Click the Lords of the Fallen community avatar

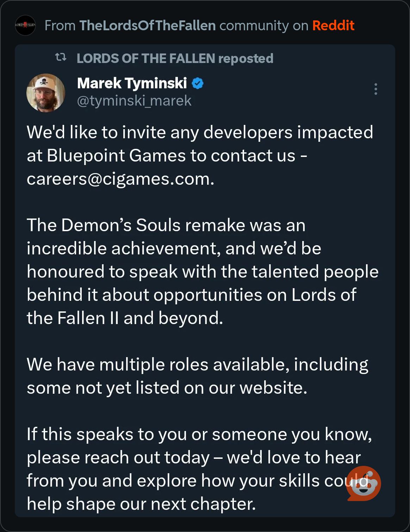(x=25, y=25)
